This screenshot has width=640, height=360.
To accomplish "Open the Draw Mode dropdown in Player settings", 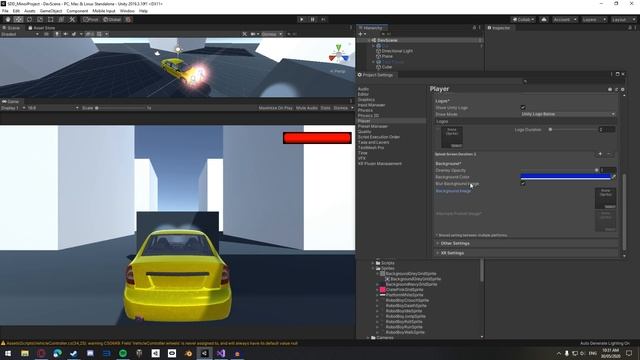I will (567, 114).
